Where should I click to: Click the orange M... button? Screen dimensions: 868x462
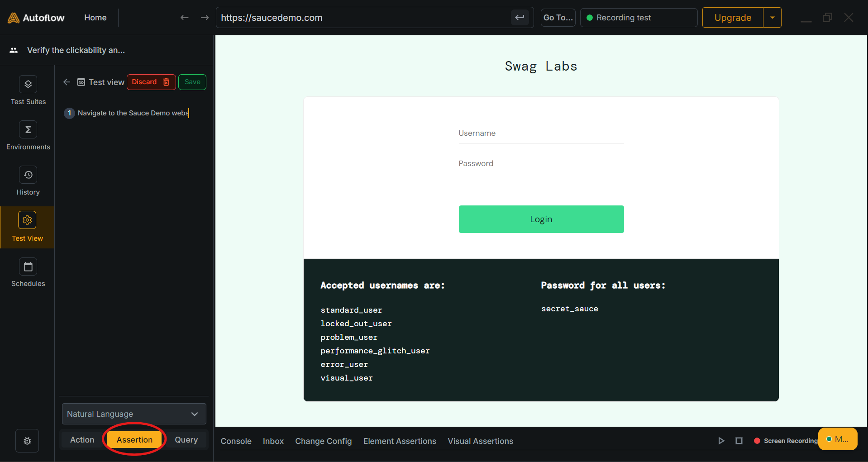pos(838,439)
